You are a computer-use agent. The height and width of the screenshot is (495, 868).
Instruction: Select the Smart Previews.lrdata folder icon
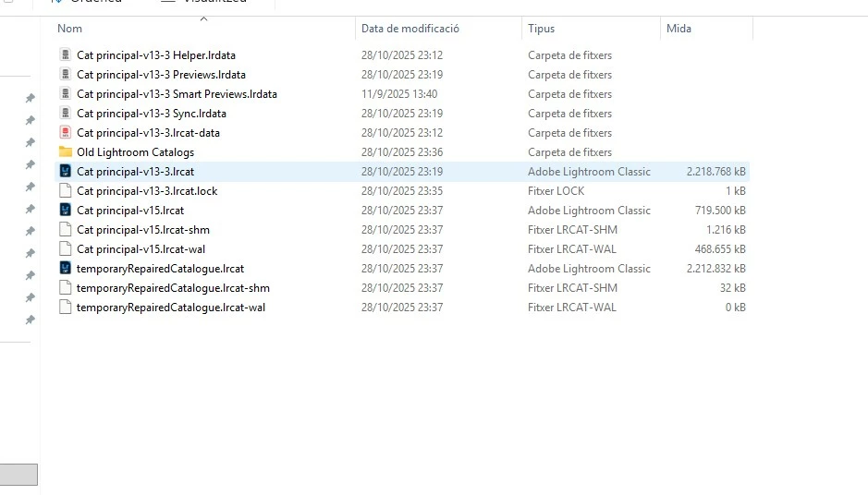[x=66, y=93]
